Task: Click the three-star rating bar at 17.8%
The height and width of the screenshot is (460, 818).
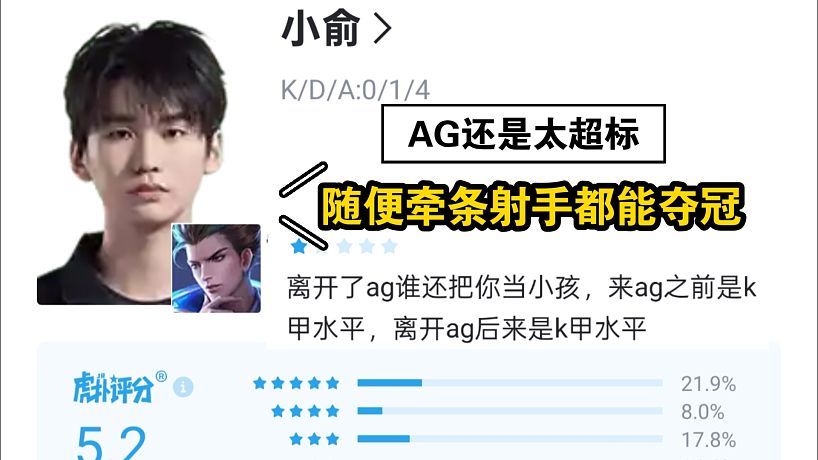Action: (x=510, y=439)
